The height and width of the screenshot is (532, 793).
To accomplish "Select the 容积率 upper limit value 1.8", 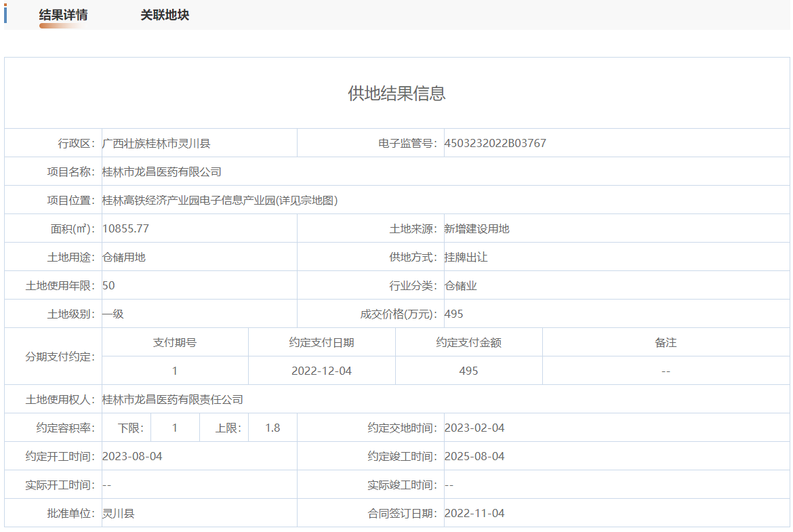I will (272, 428).
